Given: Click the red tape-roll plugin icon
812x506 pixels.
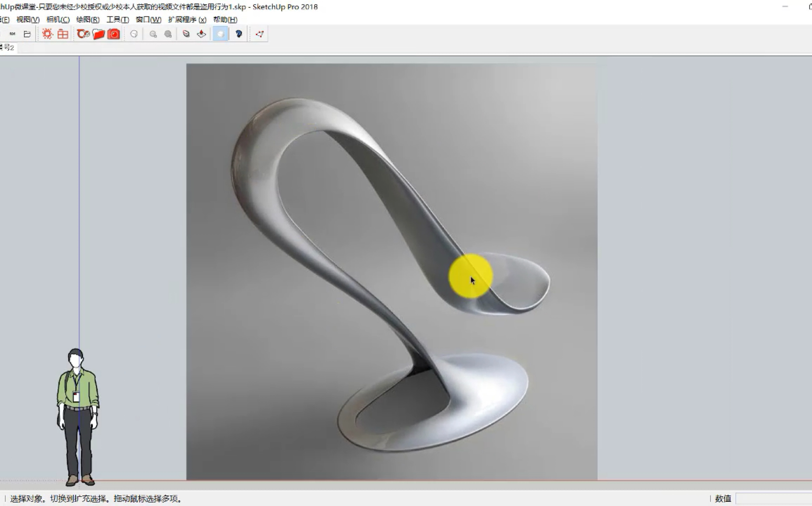Looking at the screenshot, I should click(x=83, y=34).
